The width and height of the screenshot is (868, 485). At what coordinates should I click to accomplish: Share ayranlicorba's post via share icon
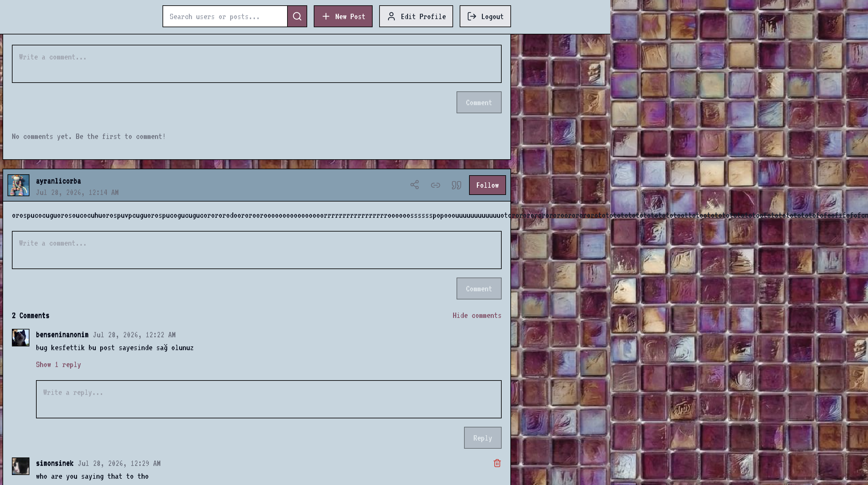click(415, 185)
